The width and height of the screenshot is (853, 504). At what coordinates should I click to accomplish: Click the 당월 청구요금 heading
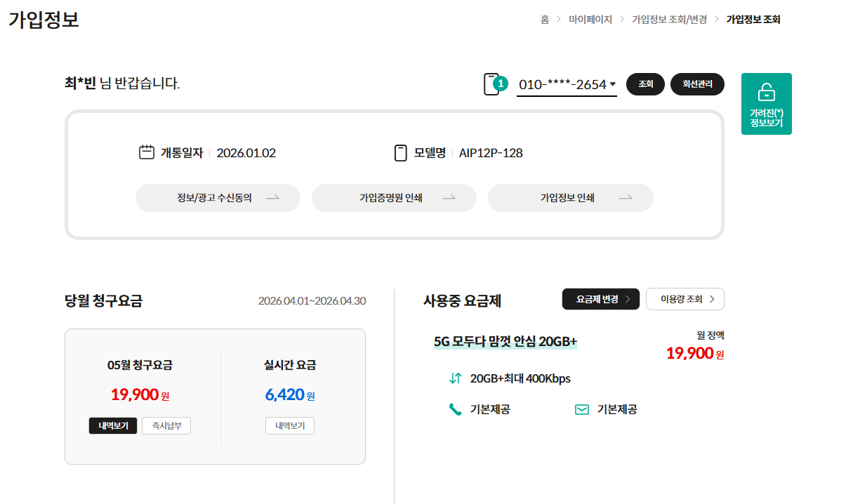[x=104, y=301]
